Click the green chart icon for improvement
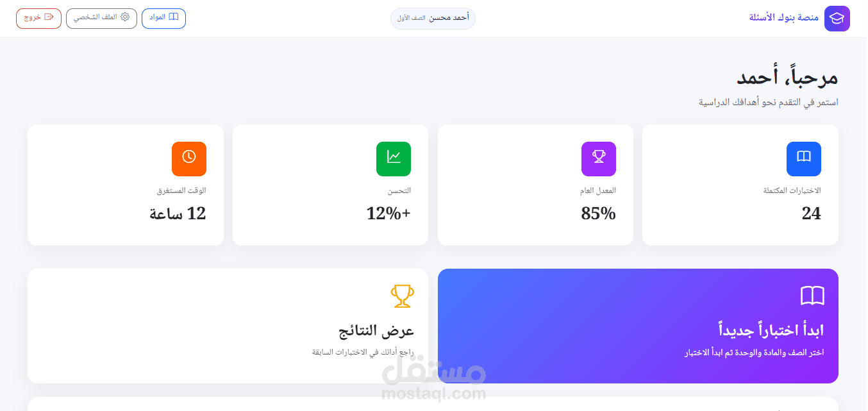 (x=393, y=158)
